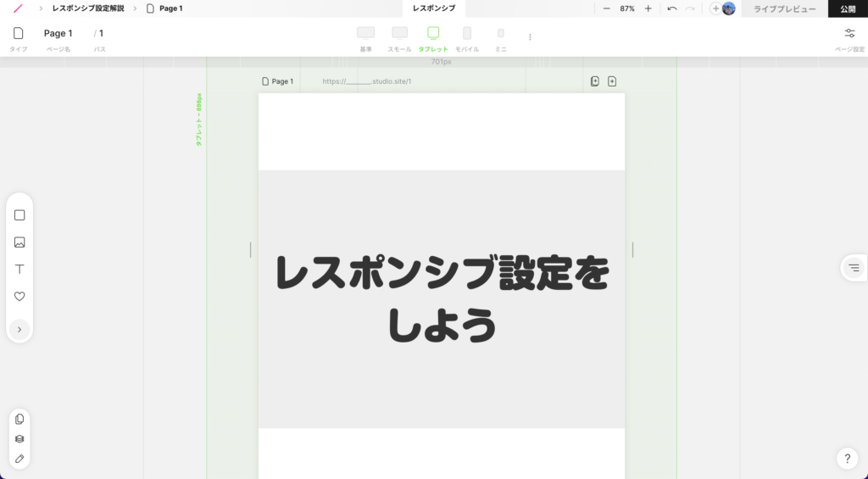The image size is (868, 479).
Task: Click the first page add icon above canvas
Action: (x=594, y=81)
